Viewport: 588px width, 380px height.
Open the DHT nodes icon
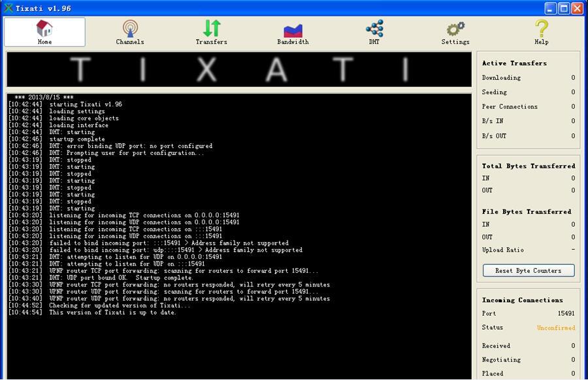pyautogui.click(x=374, y=31)
